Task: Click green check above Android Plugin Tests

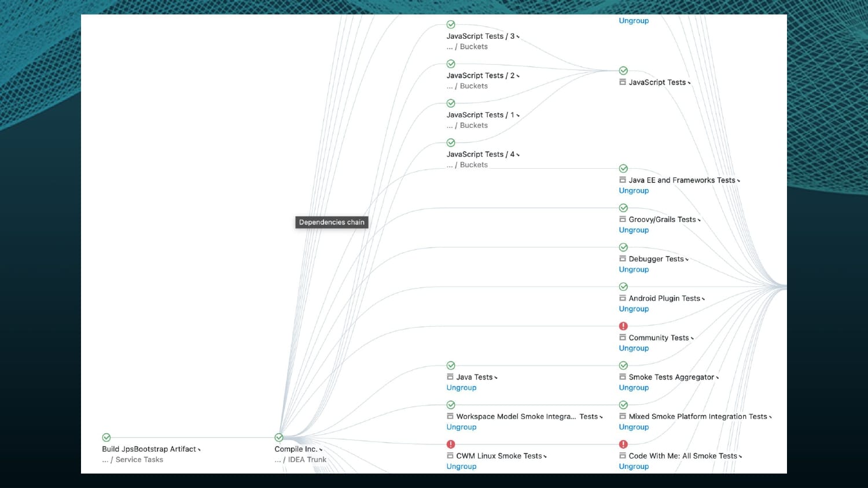Action: click(623, 287)
